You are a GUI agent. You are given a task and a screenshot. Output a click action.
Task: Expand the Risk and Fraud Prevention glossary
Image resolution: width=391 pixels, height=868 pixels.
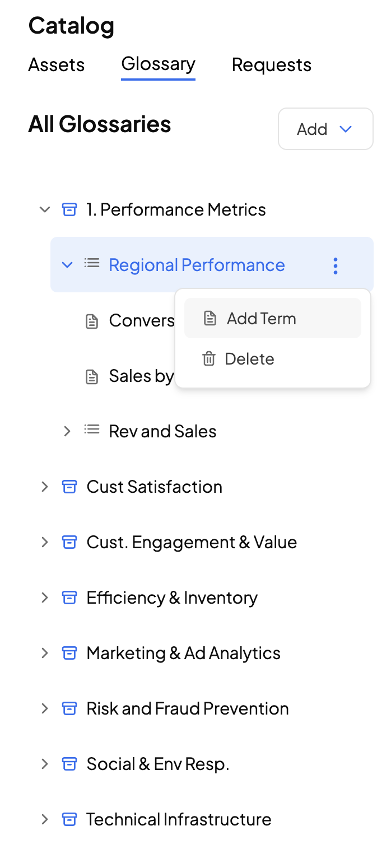click(x=45, y=708)
